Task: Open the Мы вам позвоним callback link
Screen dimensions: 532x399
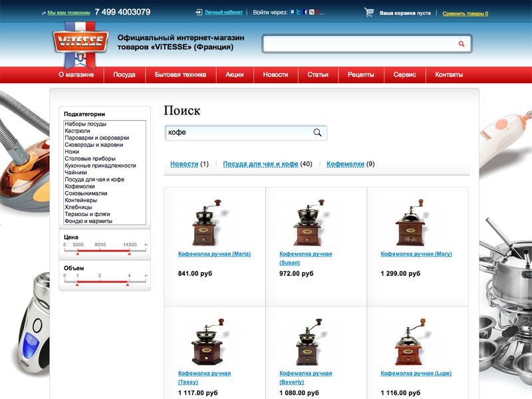Action: pyautogui.click(x=69, y=13)
